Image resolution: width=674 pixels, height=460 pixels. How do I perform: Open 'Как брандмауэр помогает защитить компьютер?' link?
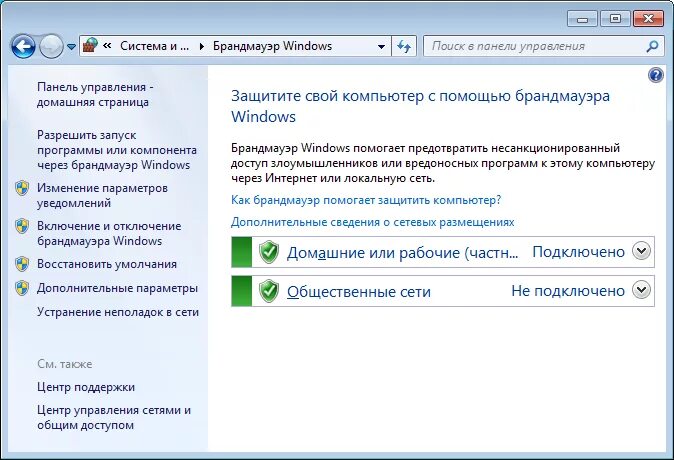click(x=366, y=200)
